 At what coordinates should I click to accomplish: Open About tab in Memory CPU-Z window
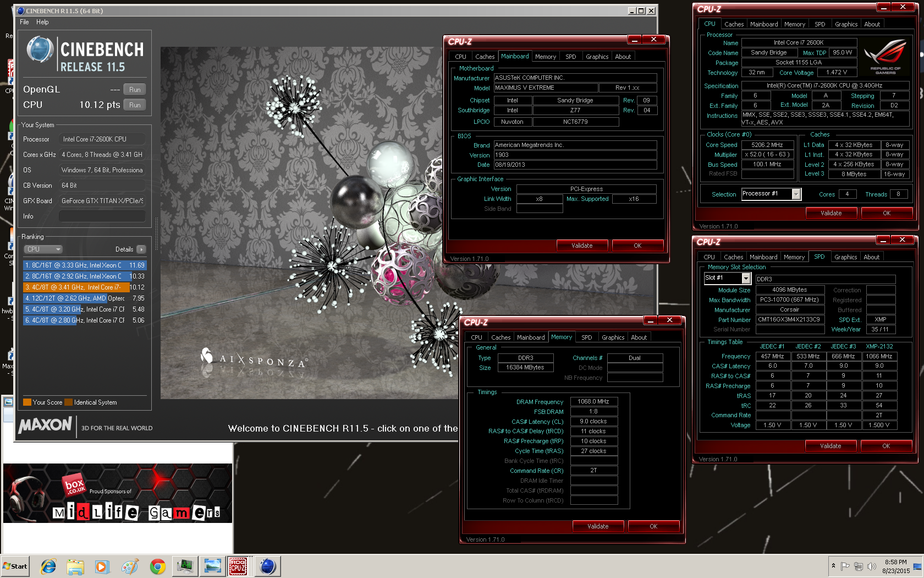(639, 337)
